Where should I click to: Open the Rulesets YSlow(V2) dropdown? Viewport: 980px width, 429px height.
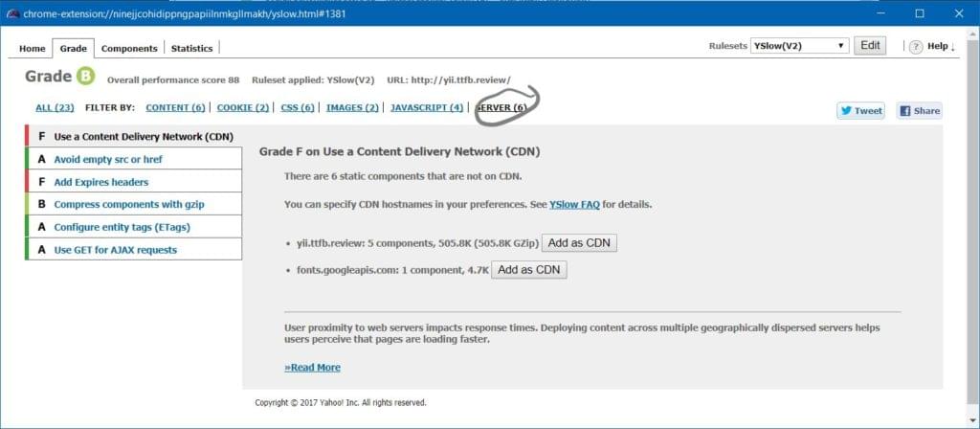point(800,45)
